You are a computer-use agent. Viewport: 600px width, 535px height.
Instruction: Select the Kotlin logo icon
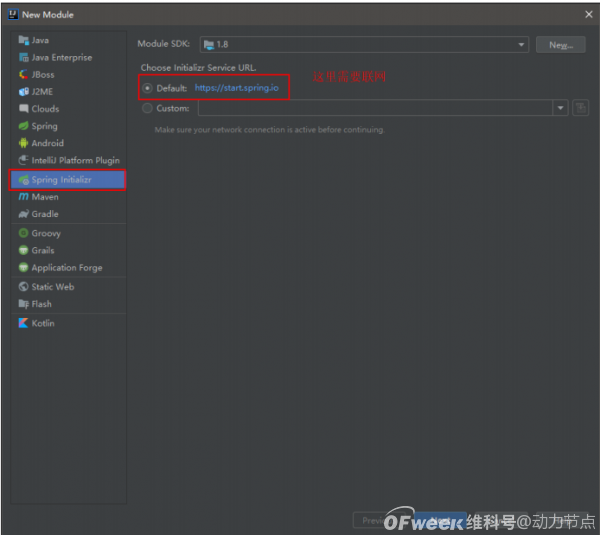tap(24, 323)
